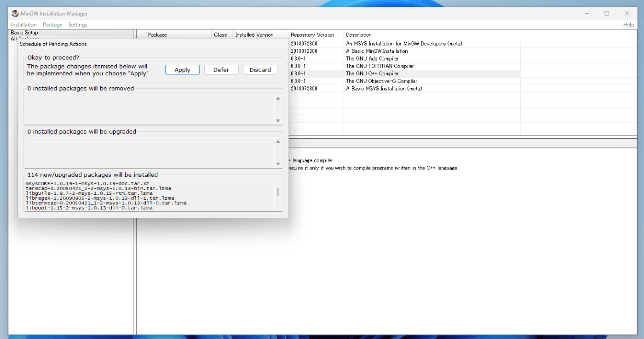The height and width of the screenshot is (339, 644).
Task: Click libtermcap-0.20050421 dll package entry
Action: click(x=106, y=203)
